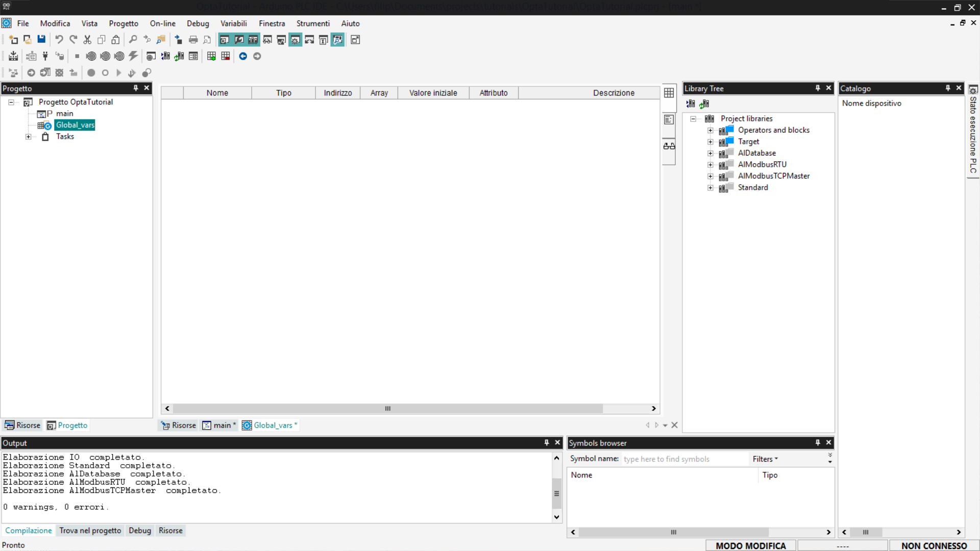The width and height of the screenshot is (980, 551).
Task: Toggle the Symbols browser window toolbar button
Action: [x=337, y=40]
